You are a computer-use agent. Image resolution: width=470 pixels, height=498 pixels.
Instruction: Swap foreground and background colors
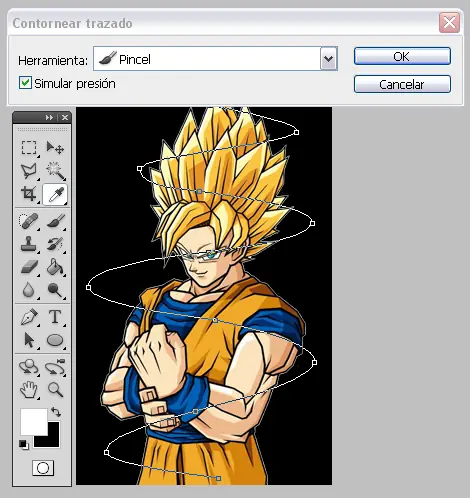56,412
